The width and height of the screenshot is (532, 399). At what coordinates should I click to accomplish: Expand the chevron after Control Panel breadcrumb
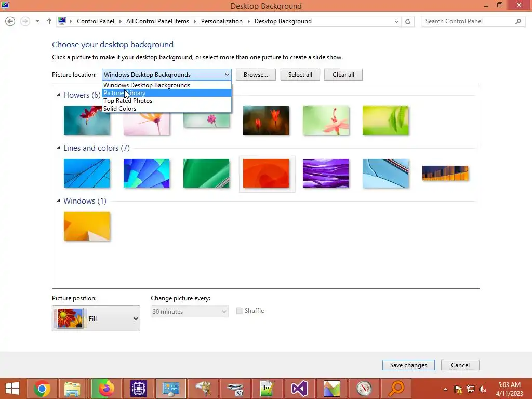120,21
